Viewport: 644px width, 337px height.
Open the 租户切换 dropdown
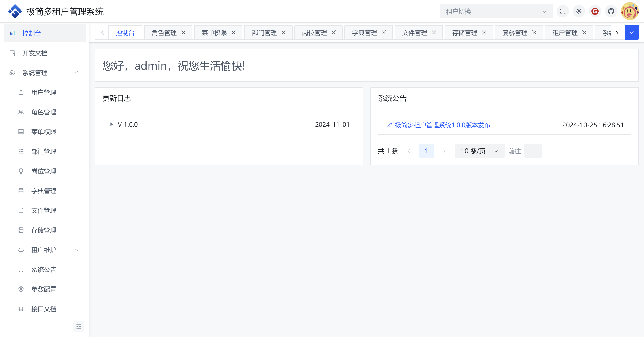pyautogui.click(x=496, y=11)
